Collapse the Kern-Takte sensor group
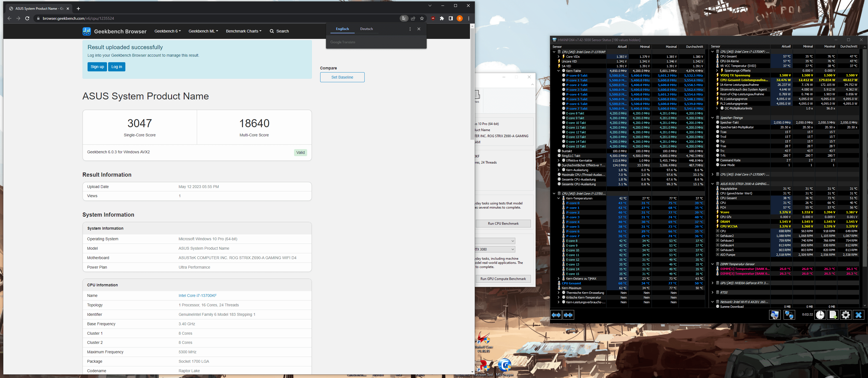 click(558, 71)
